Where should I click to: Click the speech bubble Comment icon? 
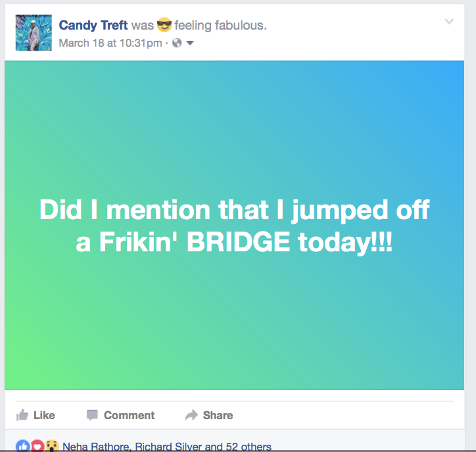click(92, 415)
